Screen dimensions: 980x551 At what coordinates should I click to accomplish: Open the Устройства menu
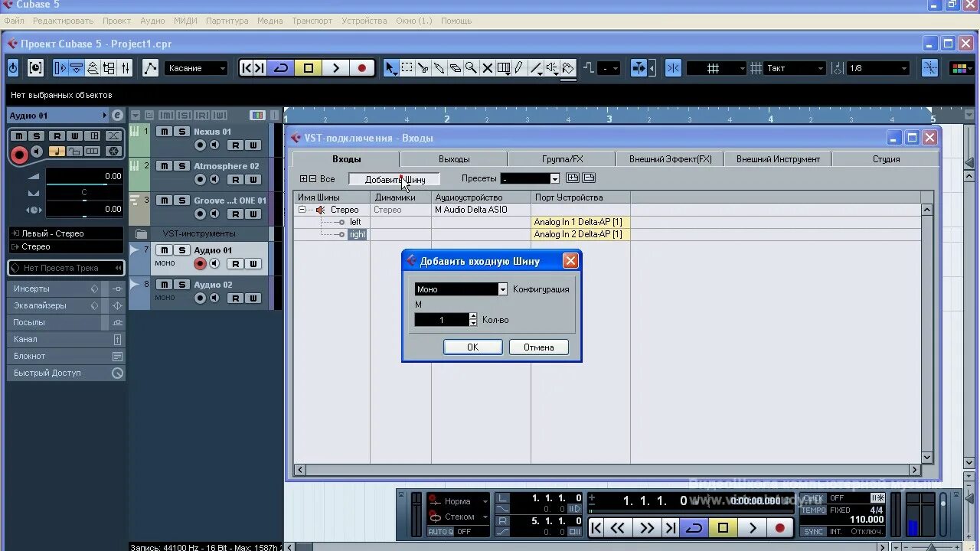point(364,21)
